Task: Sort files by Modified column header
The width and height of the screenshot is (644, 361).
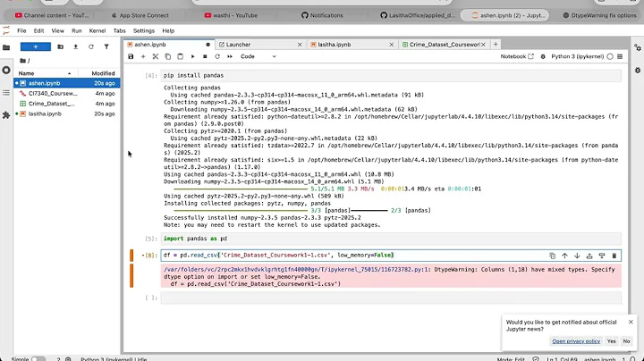Action: point(103,73)
